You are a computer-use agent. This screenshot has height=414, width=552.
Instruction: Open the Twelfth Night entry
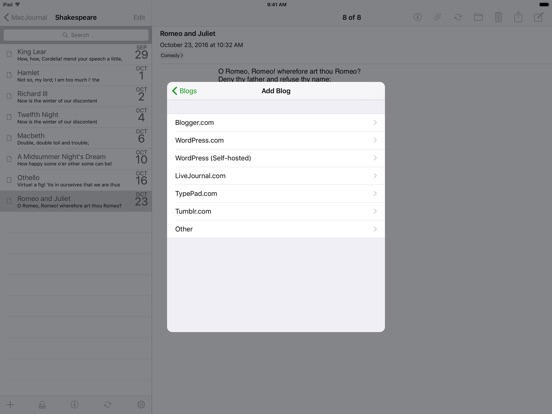(76, 117)
